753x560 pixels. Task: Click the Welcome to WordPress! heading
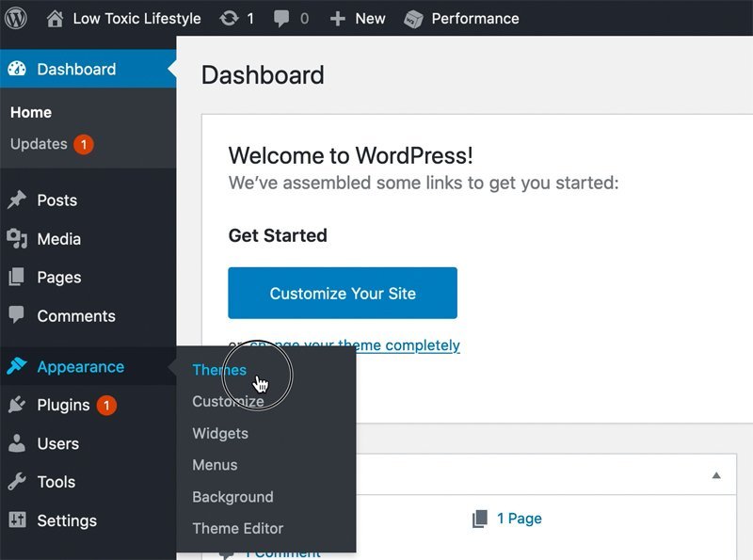pyautogui.click(x=350, y=155)
